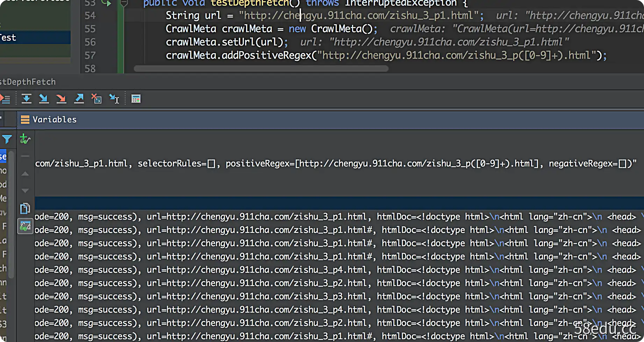Viewport: 644px width, 342px height.
Task: Click the red Force Step Into icon
Action: click(61, 99)
